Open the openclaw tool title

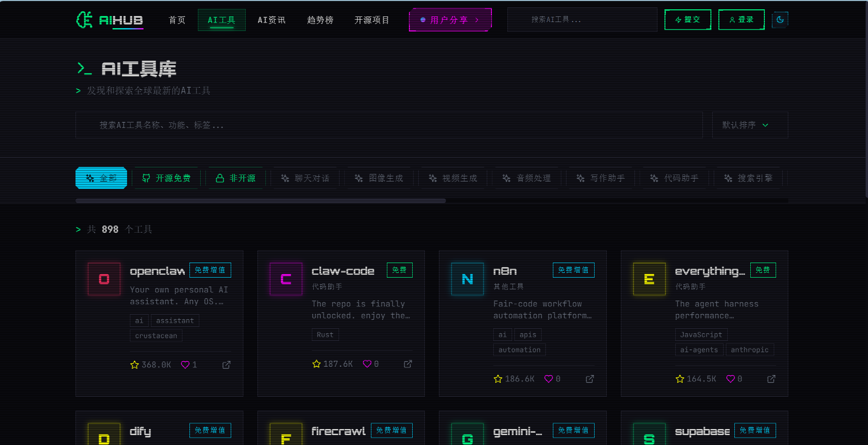[157, 271]
